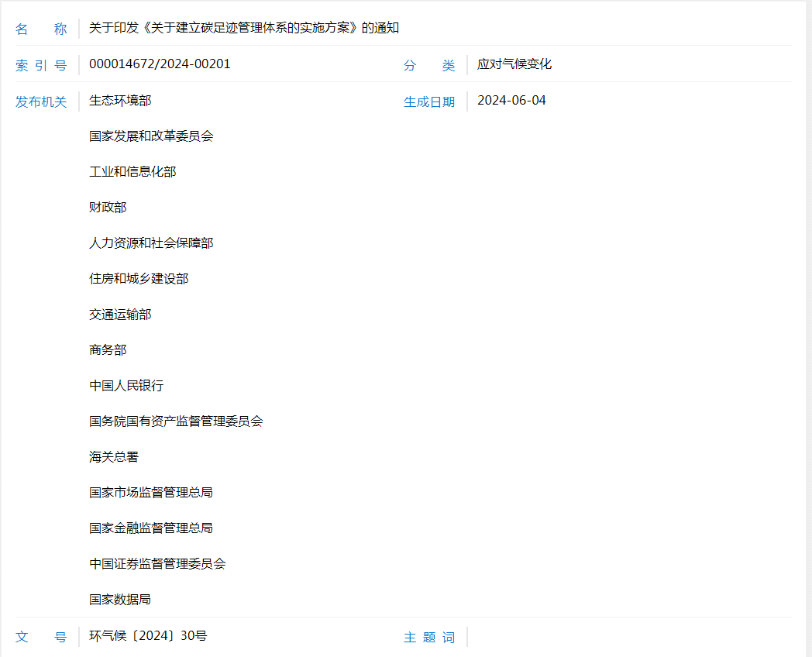This screenshot has height=657, width=812.
Task: Click the issuing agency 生态环境部
Action: point(120,101)
